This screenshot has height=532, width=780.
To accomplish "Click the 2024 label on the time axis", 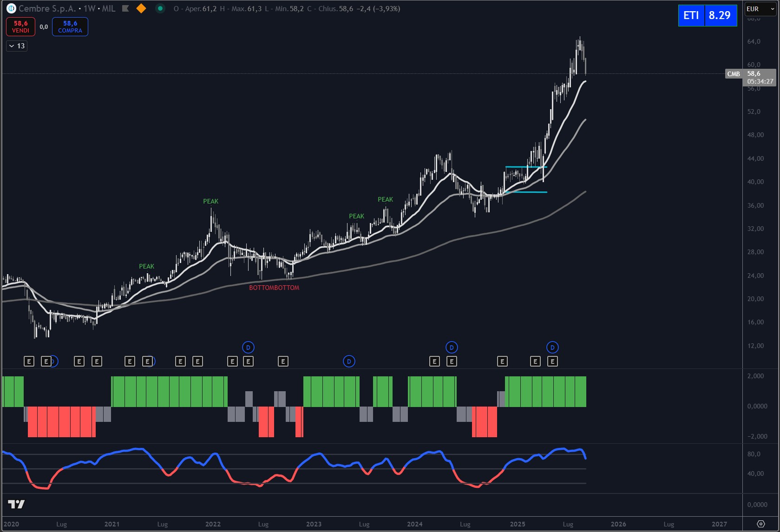I will click(415, 524).
